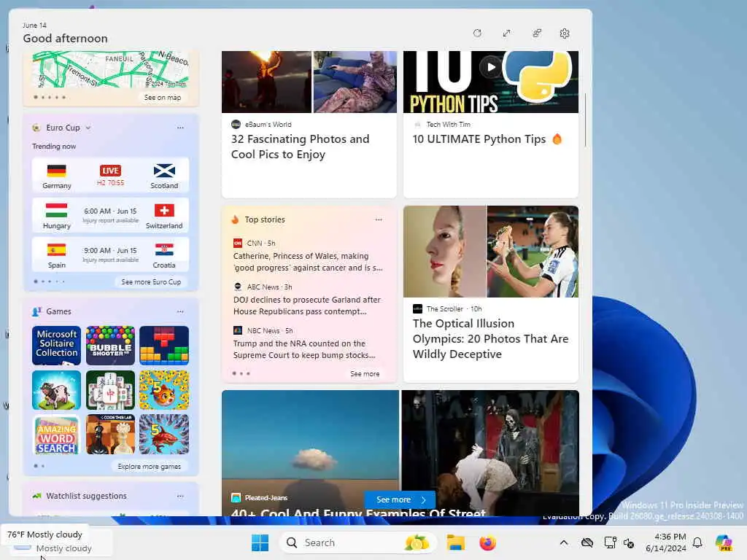This screenshot has height=560, width=747.
Task: Open Pleated-Jeans street art article image
Action: [400, 452]
